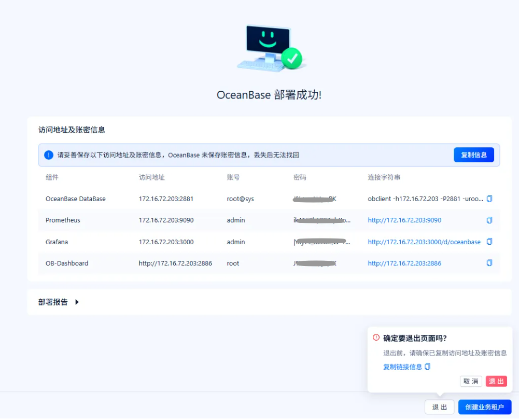Screen dimensions: 519x420
Task: Click the blue info icon in the notice banner
Action: click(x=49, y=155)
